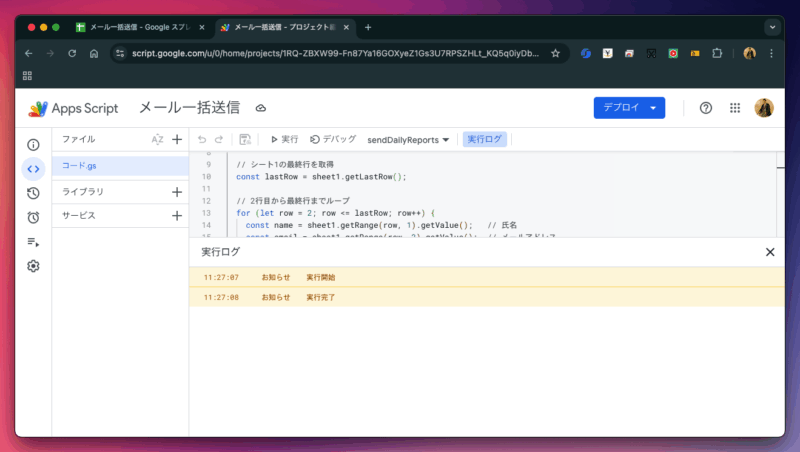The height and width of the screenshot is (452, 800).
Task: Open the project Overview info icon
Action: click(33, 145)
